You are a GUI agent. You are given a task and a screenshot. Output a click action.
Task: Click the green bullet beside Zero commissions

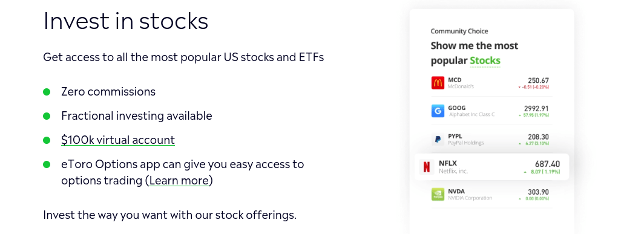pyautogui.click(x=47, y=91)
